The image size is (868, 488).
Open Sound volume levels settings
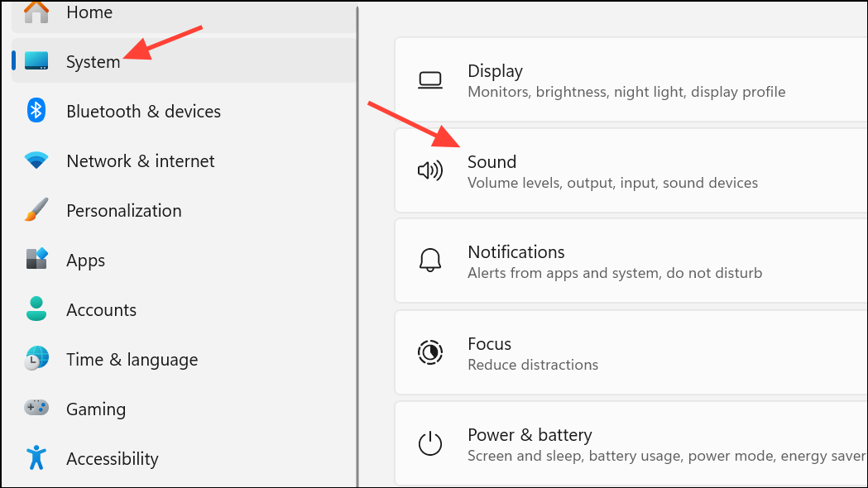(x=631, y=170)
